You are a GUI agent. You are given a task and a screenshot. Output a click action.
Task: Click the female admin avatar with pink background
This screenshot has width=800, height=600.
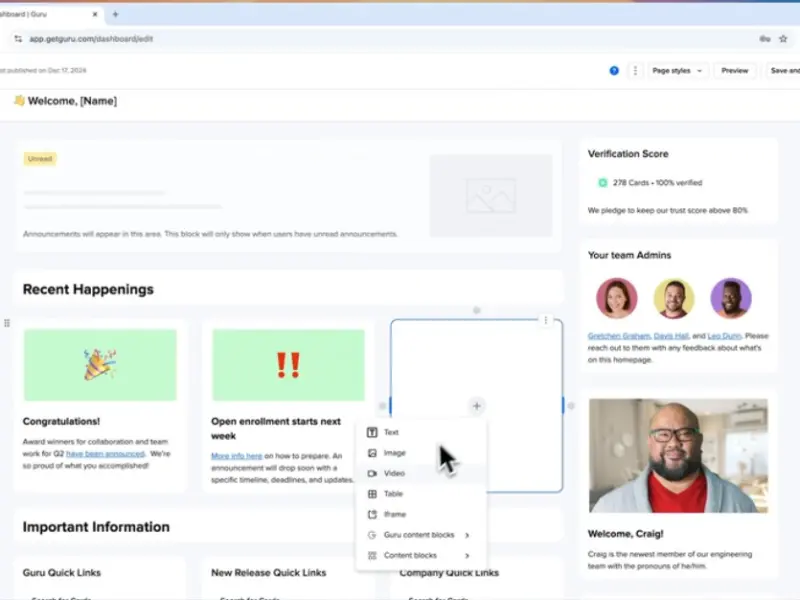click(616, 298)
